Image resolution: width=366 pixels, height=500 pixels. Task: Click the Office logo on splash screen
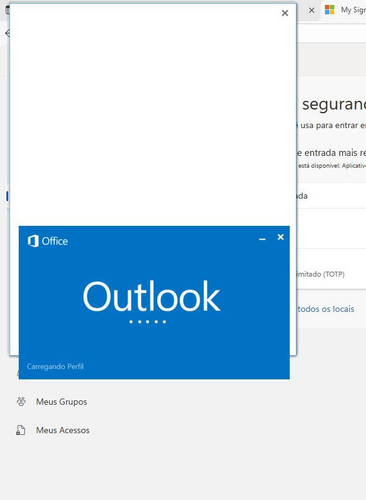48,241
